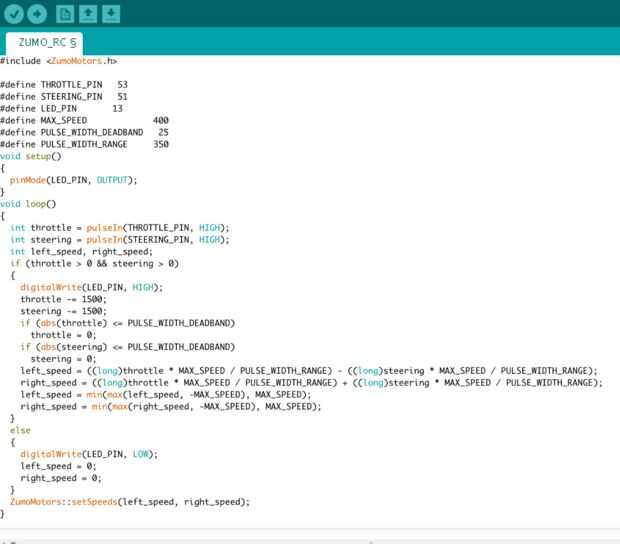Click the Upload arrow icon
The width and height of the screenshot is (620, 544).
(x=37, y=14)
